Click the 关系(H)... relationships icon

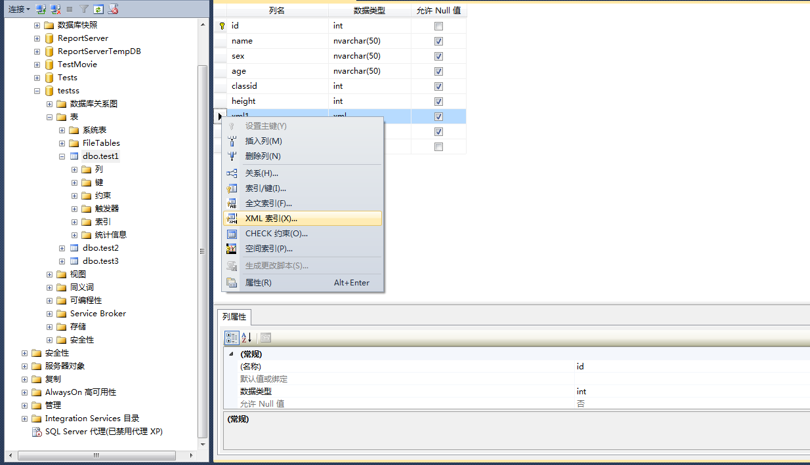point(232,174)
